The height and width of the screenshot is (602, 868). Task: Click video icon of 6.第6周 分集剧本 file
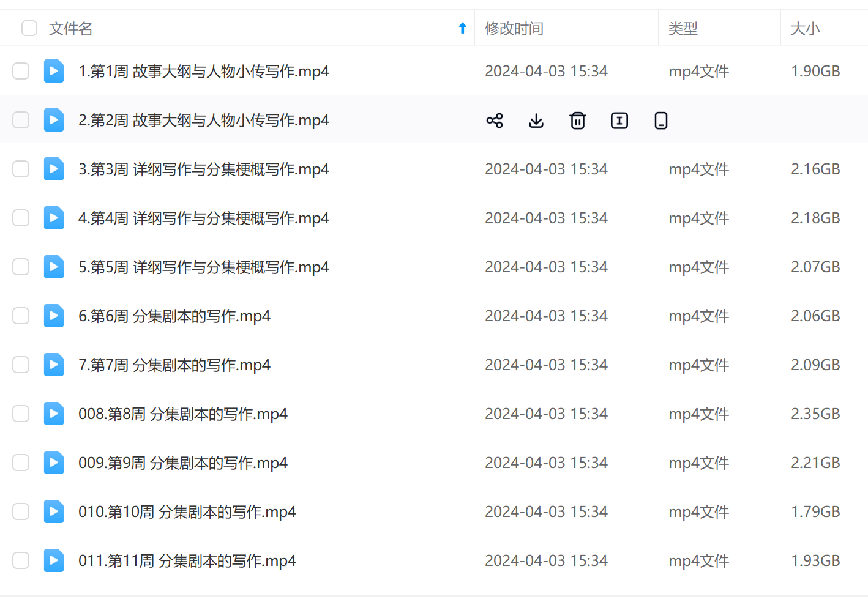(x=54, y=316)
